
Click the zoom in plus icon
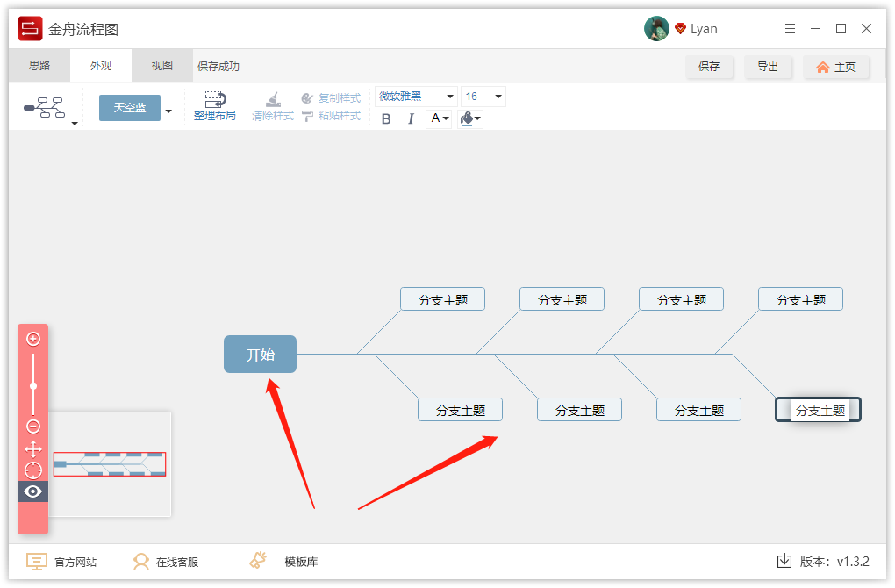32,338
